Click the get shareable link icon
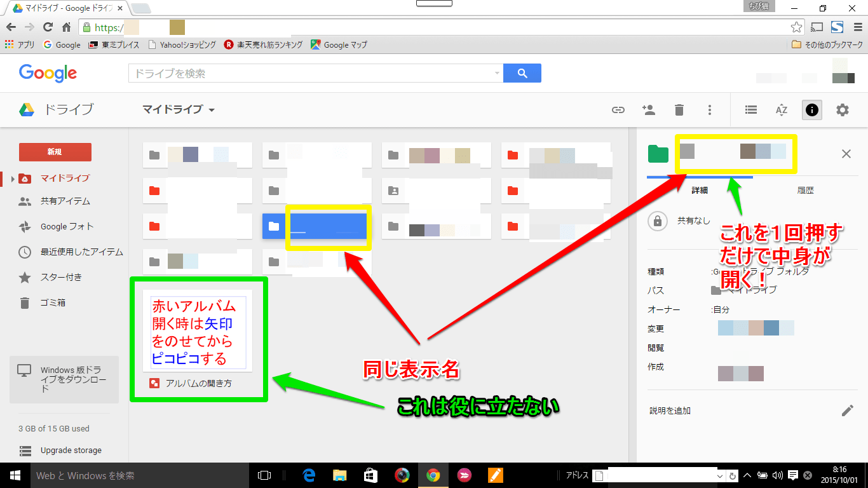 (618, 110)
